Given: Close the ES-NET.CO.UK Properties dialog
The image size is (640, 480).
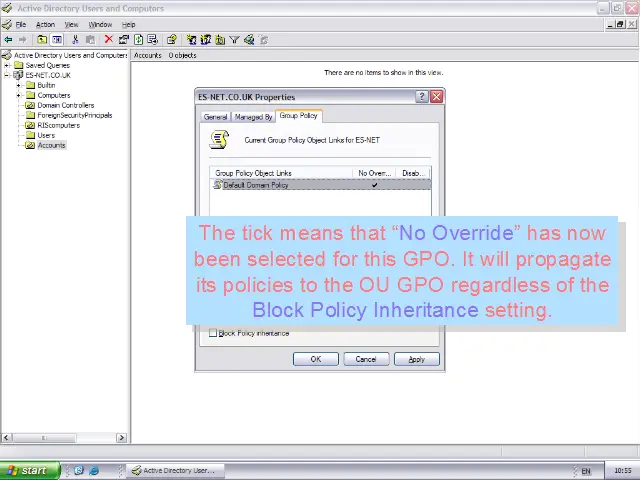Looking at the screenshot, I should click(x=436, y=97).
